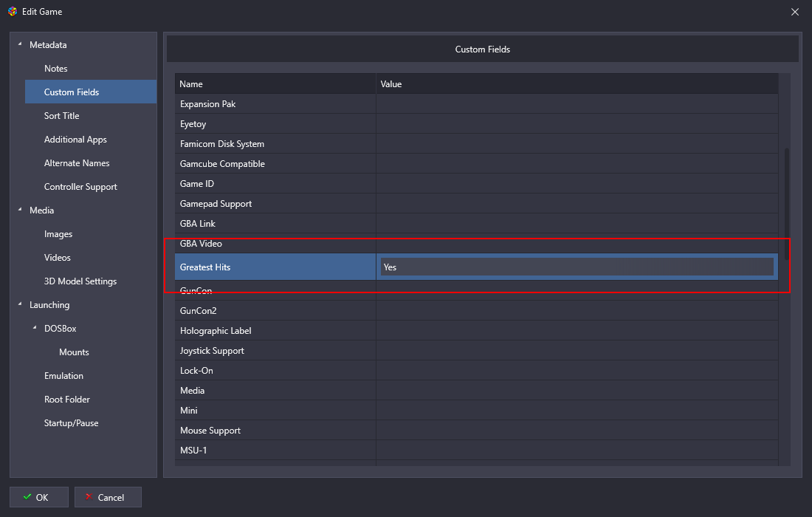Open Controller Support section

80,187
